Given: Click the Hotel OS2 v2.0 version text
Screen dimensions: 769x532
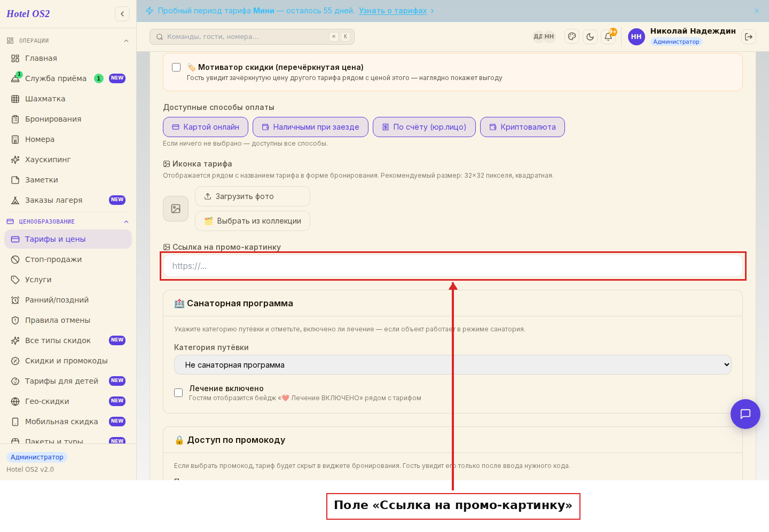Looking at the screenshot, I should point(30,470).
